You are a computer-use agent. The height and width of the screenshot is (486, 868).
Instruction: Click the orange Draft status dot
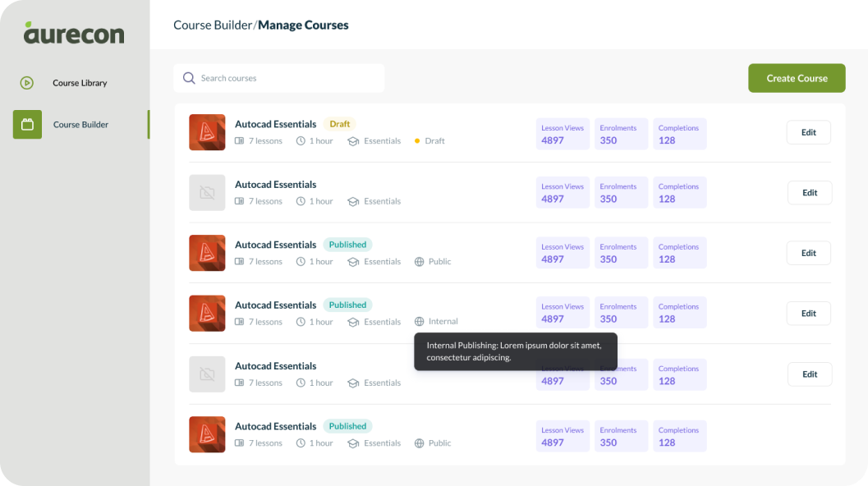pyautogui.click(x=417, y=140)
